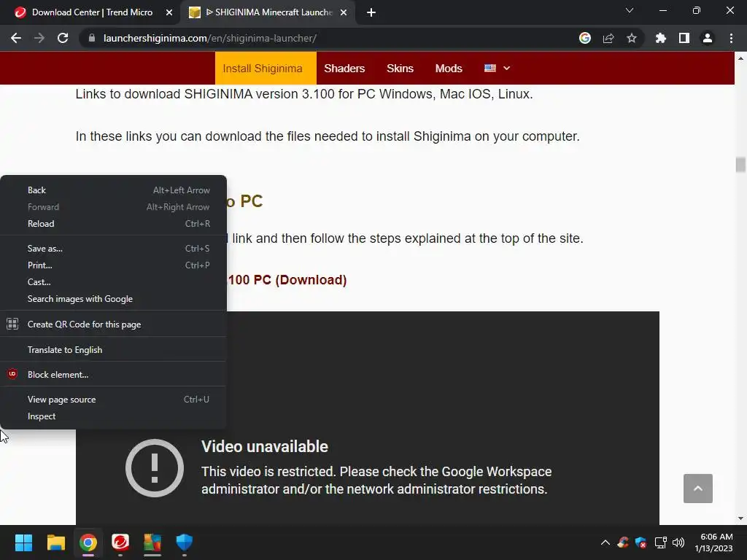Show hidden system tray icons
The image size is (747, 560).
605,542
